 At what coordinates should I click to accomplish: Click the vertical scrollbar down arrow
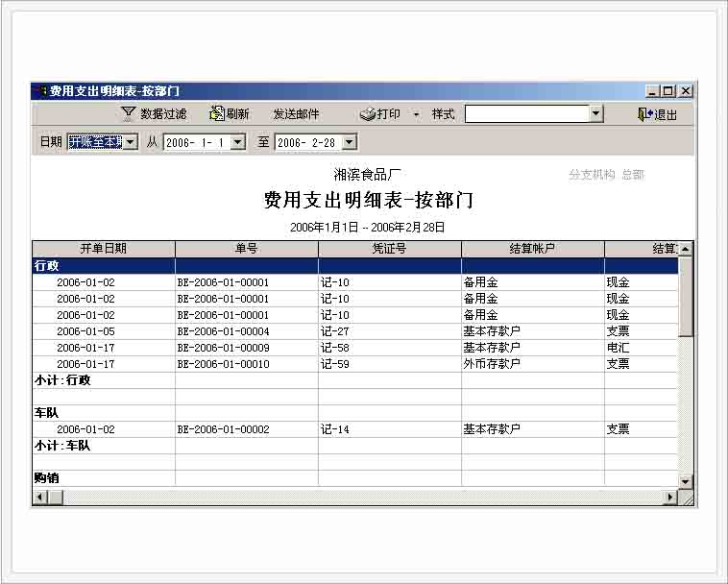pos(685,480)
